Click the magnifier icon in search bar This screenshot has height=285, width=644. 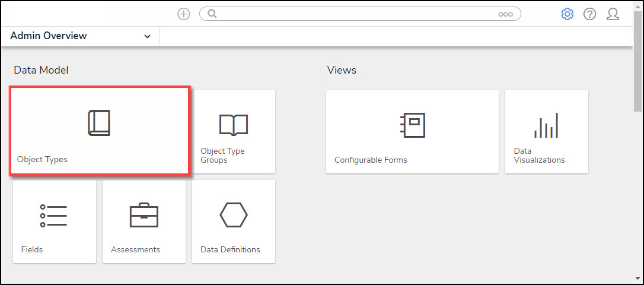[212, 14]
